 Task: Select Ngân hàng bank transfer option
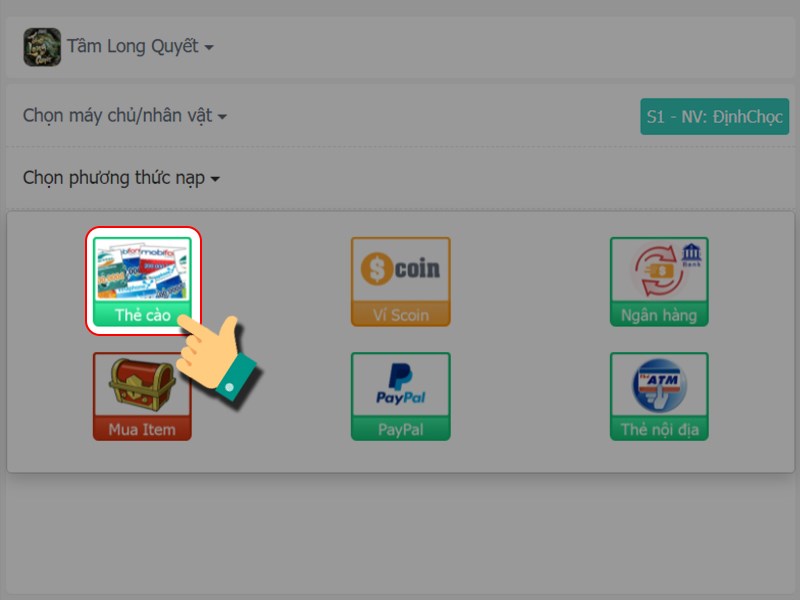(x=659, y=281)
